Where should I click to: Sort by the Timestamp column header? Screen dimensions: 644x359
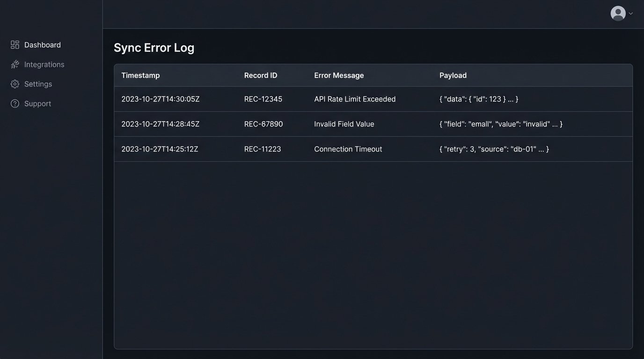(x=140, y=75)
